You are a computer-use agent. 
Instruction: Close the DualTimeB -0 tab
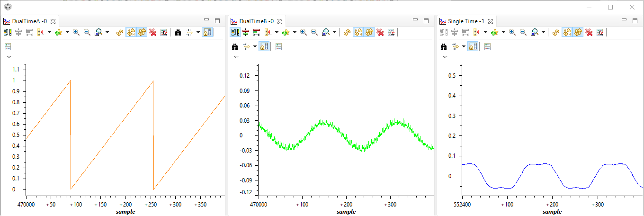(x=280, y=21)
